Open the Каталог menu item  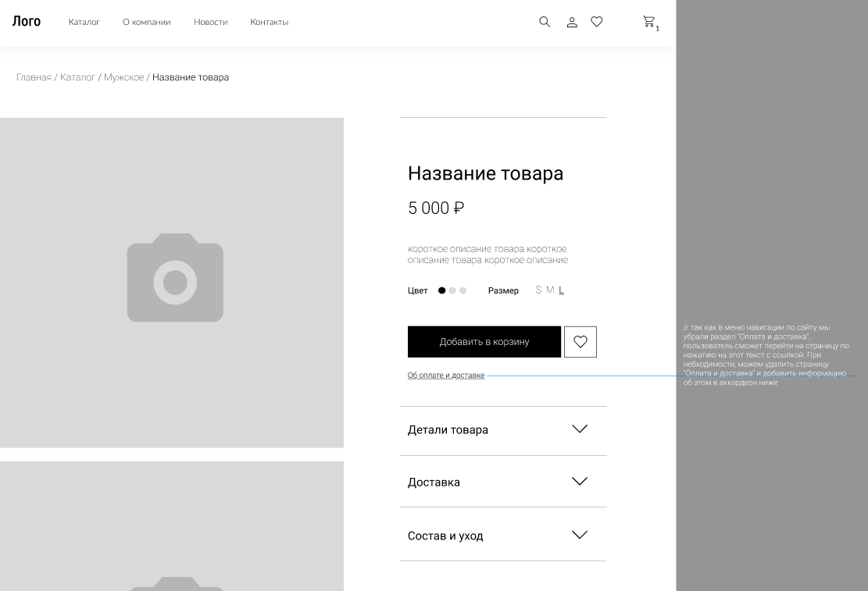click(84, 22)
